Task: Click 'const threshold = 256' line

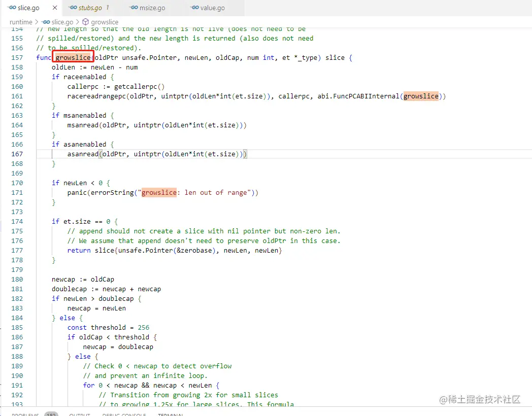Action: tap(108, 328)
